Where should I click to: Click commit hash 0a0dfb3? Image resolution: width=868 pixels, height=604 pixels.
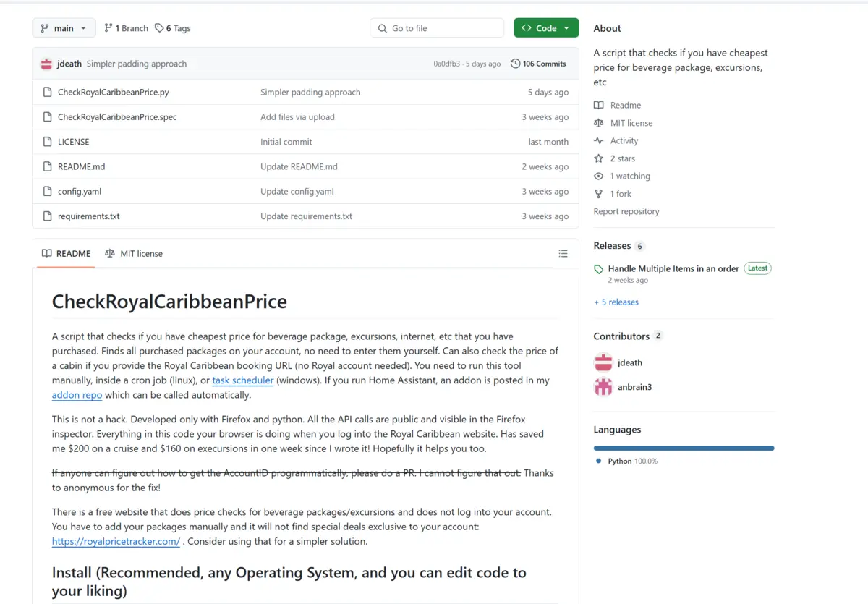(x=446, y=64)
